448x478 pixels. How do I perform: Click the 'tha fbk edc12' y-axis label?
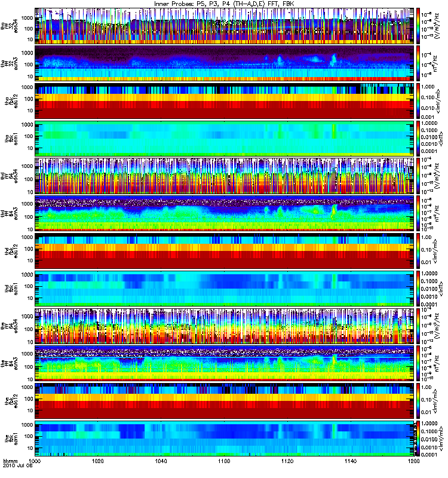tap(11, 101)
